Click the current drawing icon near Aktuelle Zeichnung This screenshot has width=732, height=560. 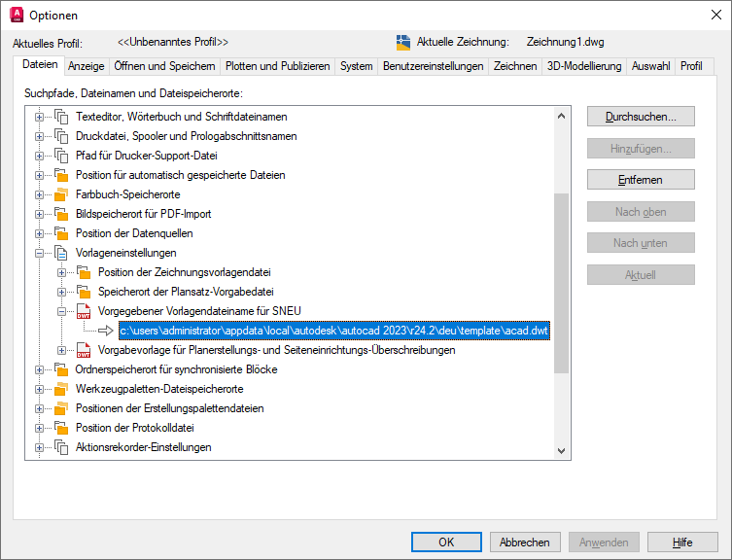pos(403,43)
